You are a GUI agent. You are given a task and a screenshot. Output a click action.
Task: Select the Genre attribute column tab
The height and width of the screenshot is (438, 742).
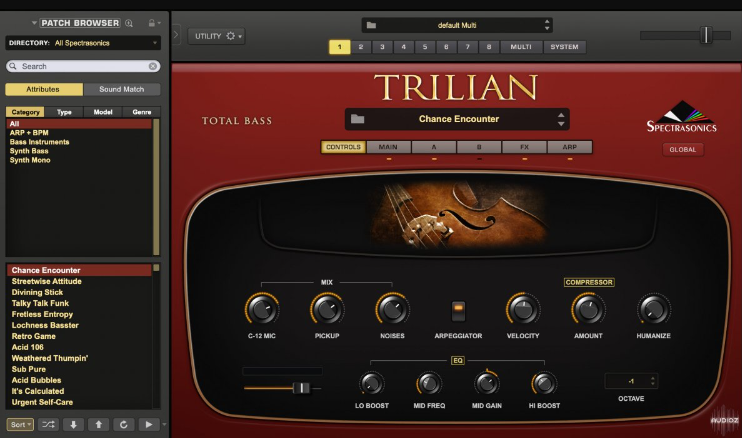tap(141, 112)
